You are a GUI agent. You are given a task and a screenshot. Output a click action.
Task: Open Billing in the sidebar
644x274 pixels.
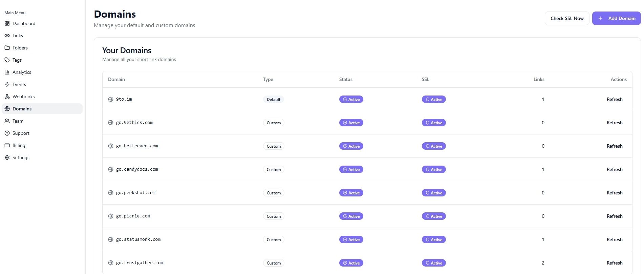click(x=42, y=145)
